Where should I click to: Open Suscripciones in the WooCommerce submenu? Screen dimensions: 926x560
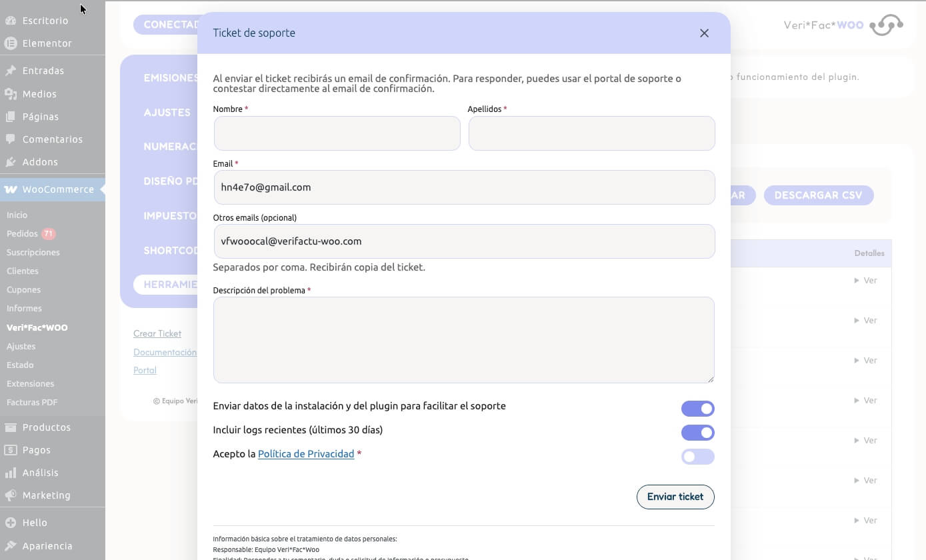click(33, 253)
